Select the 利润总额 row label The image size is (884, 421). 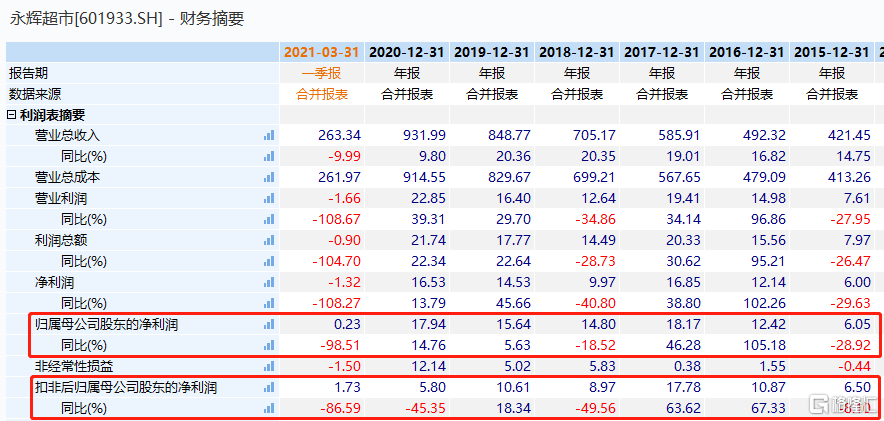point(60,241)
